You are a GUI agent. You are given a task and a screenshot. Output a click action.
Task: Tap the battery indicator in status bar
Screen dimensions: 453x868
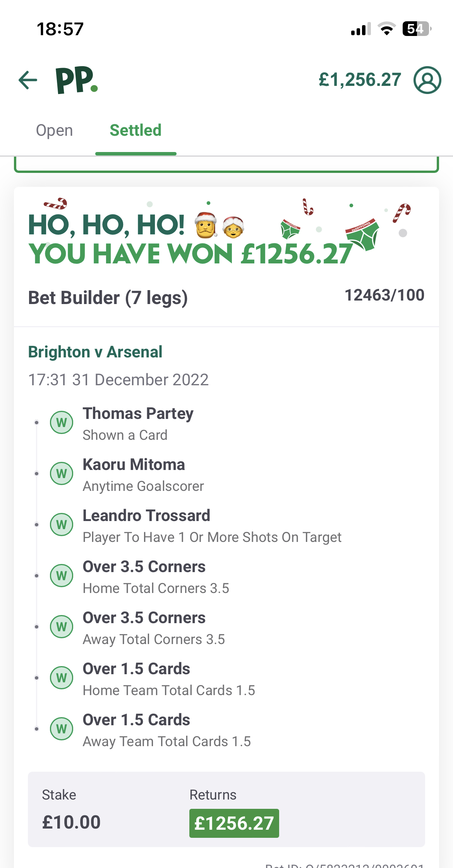pyautogui.click(x=417, y=29)
